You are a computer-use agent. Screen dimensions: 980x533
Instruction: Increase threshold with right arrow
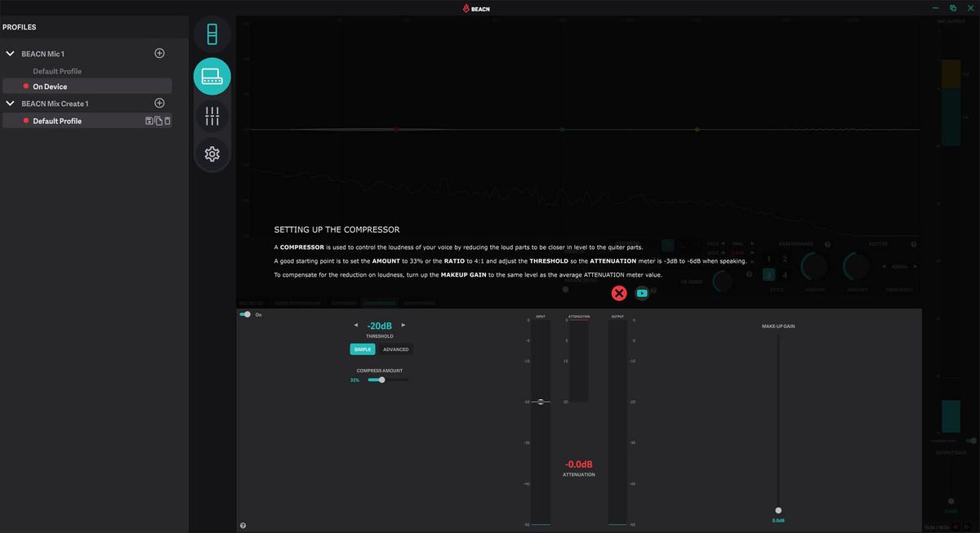(403, 325)
